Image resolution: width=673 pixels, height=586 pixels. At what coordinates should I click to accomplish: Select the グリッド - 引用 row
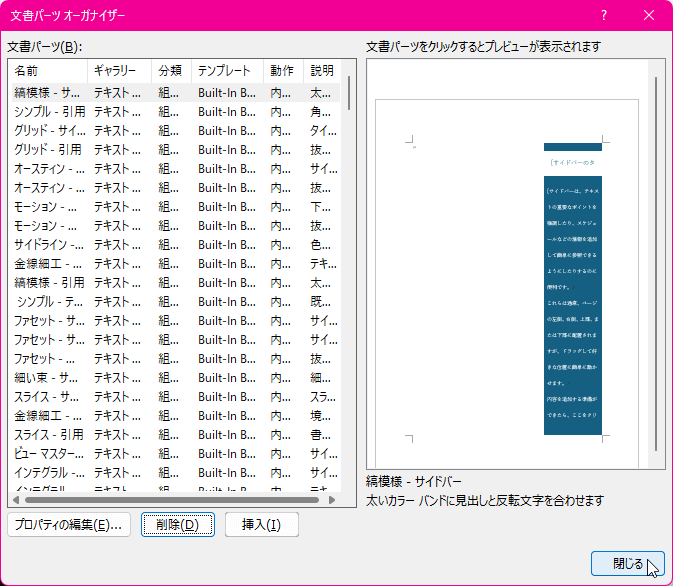[176, 150]
